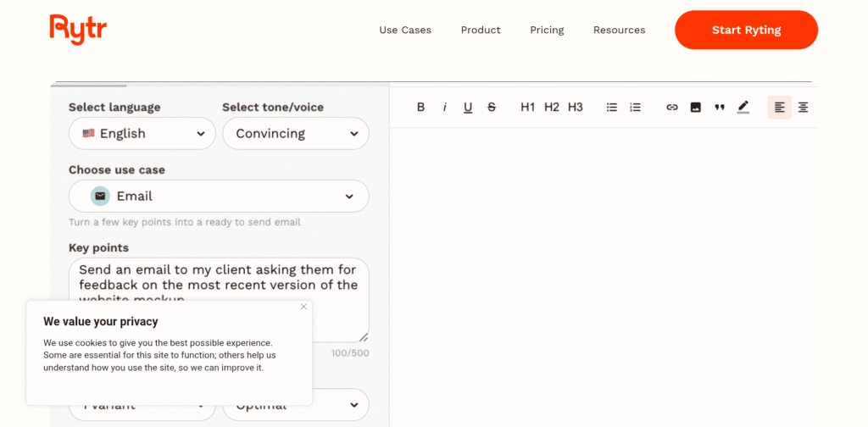Image resolution: width=868 pixels, height=427 pixels.
Task: Toggle bold formatting in the editor
Action: point(420,108)
